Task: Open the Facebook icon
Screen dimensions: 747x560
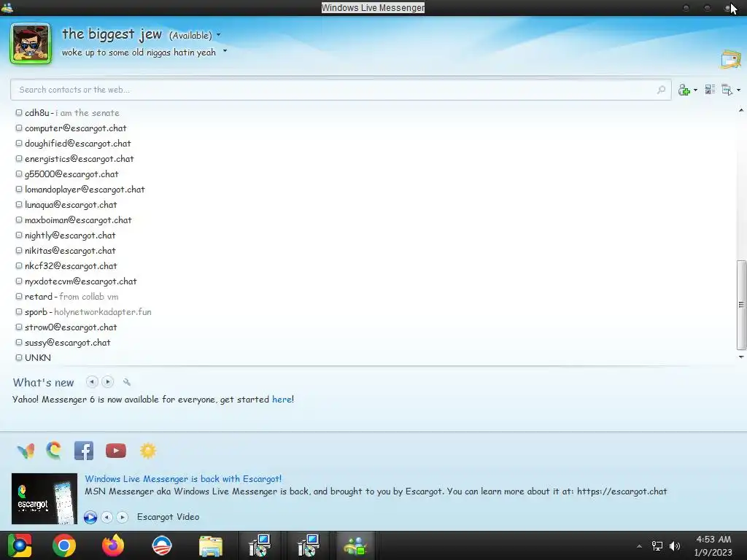Action: [x=84, y=451]
